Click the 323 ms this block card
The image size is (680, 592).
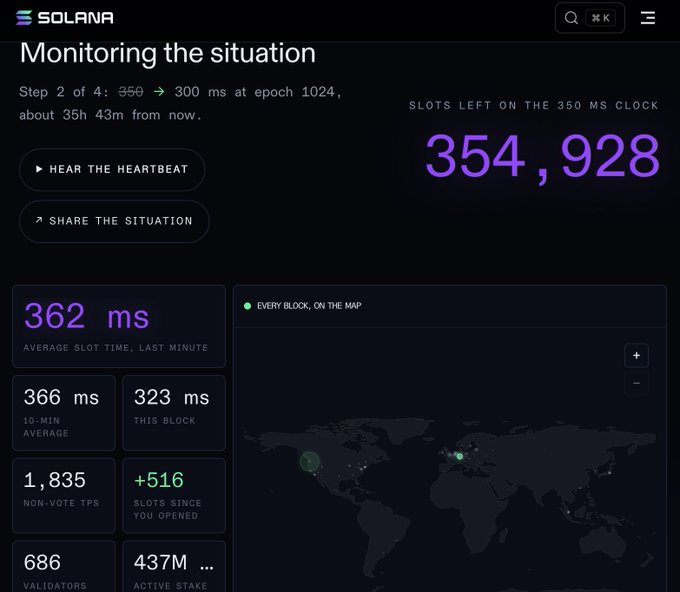pyautogui.click(x=174, y=413)
